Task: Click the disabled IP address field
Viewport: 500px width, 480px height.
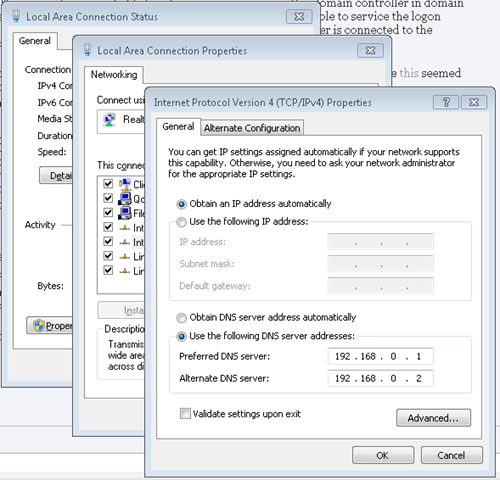Action: click(380, 242)
